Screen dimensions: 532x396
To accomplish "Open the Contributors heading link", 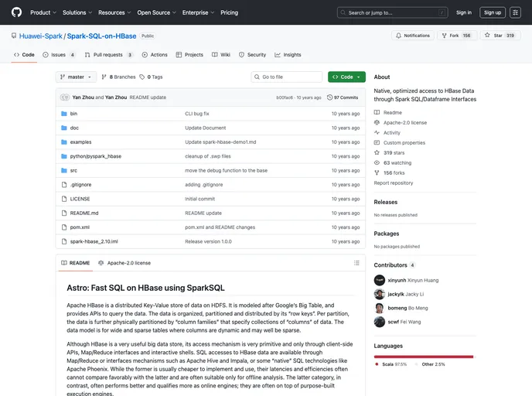I will [394, 265].
